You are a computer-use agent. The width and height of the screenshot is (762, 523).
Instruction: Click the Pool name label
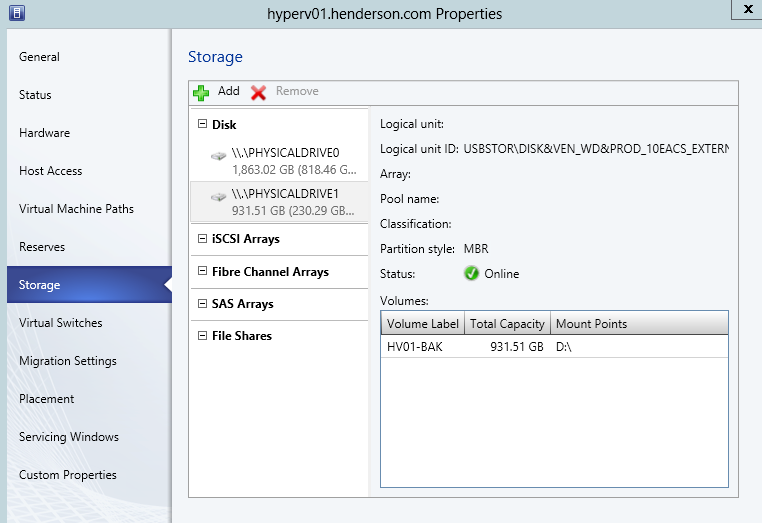pos(409,199)
